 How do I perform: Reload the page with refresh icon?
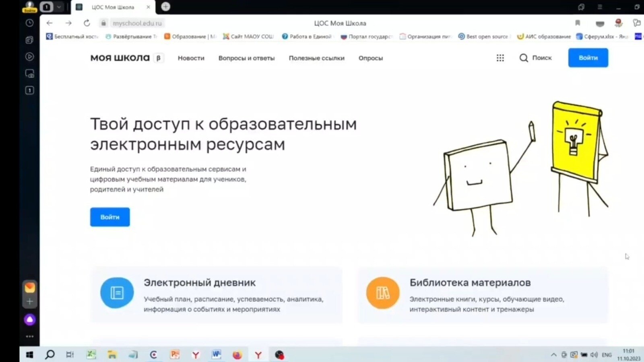click(87, 23)
